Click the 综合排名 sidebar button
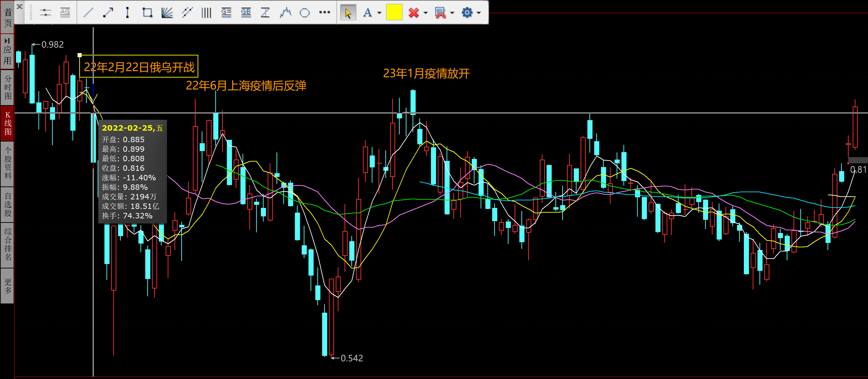This screenshot has width=868, height=379. pos(7,245)
